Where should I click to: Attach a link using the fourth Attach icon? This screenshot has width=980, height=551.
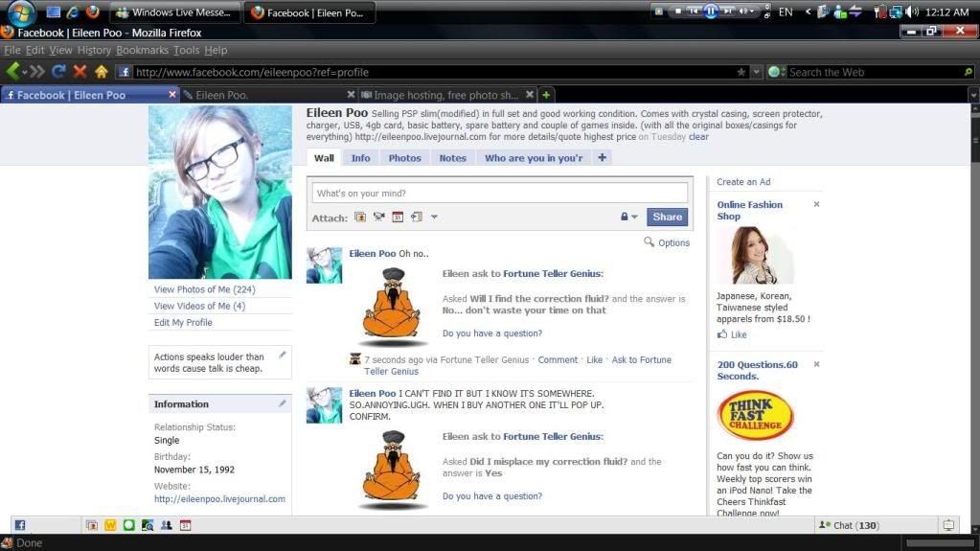pyautogui.click(x=417, y=217)
